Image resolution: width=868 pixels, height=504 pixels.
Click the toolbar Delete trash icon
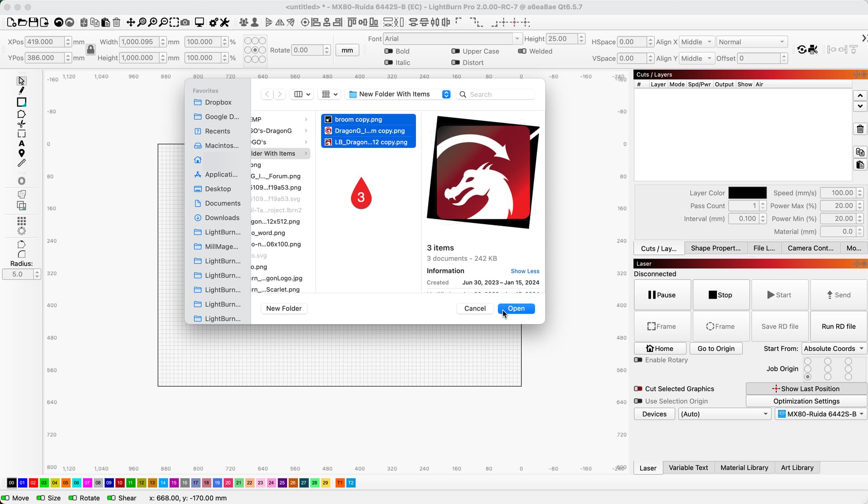117,22
